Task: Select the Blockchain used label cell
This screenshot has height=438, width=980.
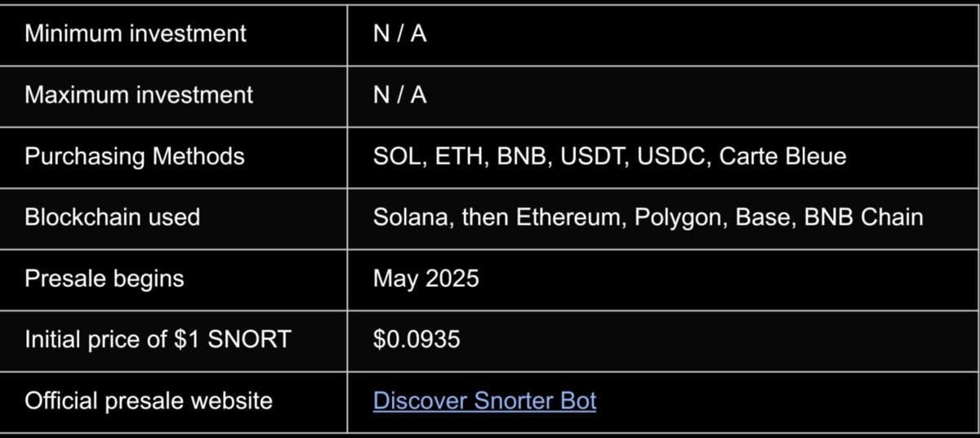Action: pyautogui.click(x=112, y=217)
